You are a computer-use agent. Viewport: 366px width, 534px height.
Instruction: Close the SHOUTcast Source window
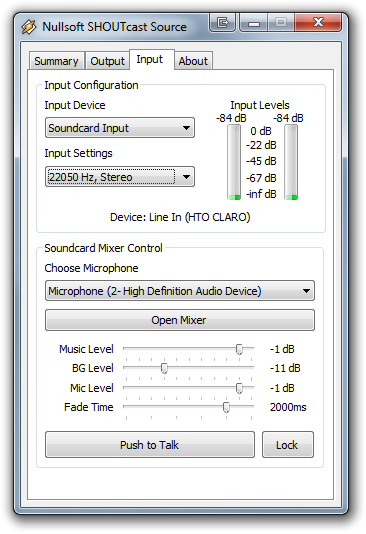coord(318,22)
